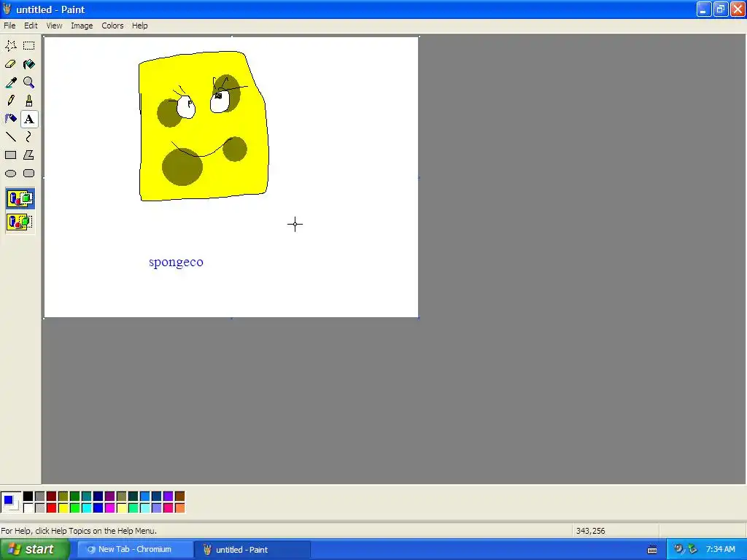Image resolution: width=747 pixels, height=560 pixels.
Task: Choose the Airbrush spray tool
Action: pyautogui.click(x=10, y=119)
